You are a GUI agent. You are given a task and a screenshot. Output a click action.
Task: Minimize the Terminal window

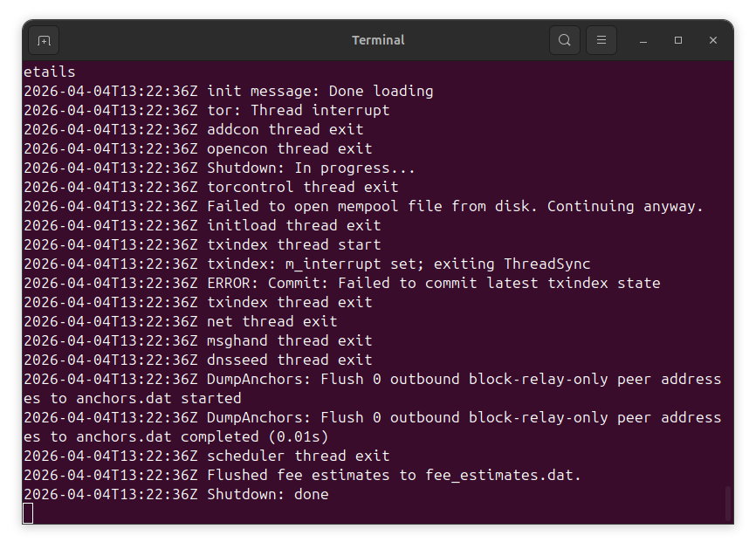tap(643, 40)
